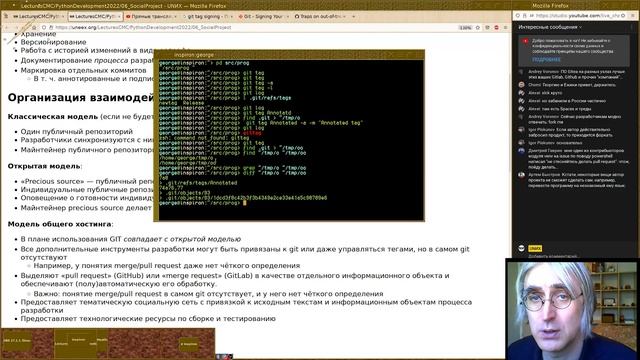Select the Lectures window in pager
640x360 pixels.
[x=62, y=344]
